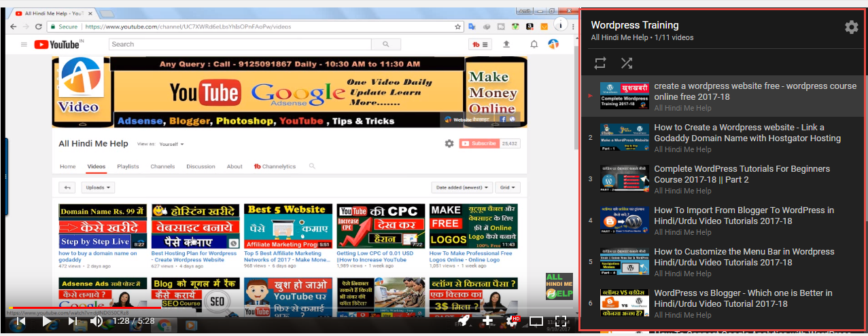Image resolution: width=868 pixels, height=336 pixels.
Task: Reload the page with the refresh icon
Action: [x=39, y=26]
